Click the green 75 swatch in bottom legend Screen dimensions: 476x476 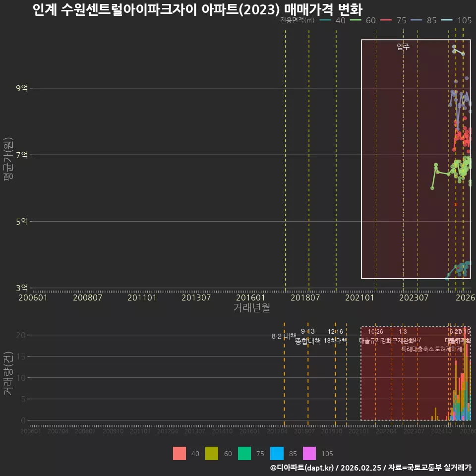pyautogui.click(x=244, y=454)
